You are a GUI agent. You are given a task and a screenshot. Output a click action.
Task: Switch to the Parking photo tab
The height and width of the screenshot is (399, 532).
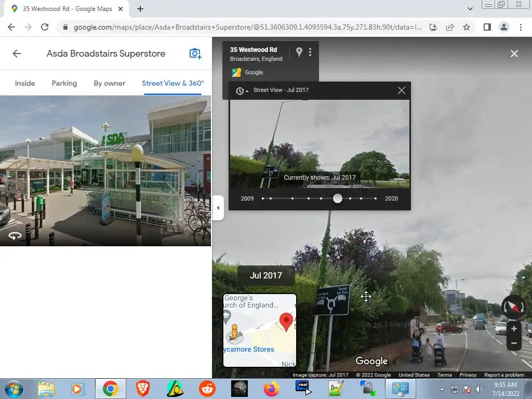coord(64,83)
